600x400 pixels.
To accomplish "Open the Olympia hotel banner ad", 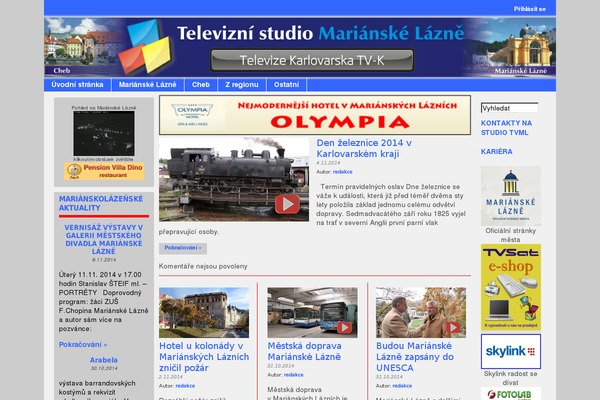I will click(x=315, y=115).
